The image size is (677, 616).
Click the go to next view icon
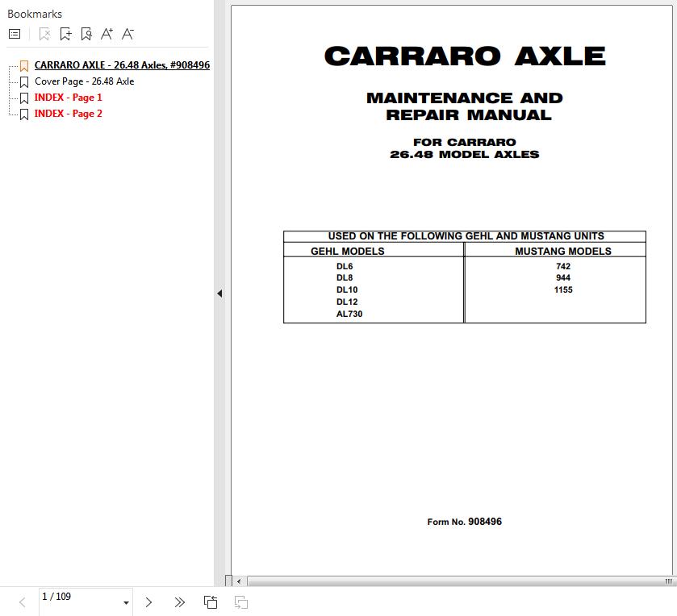241,602
